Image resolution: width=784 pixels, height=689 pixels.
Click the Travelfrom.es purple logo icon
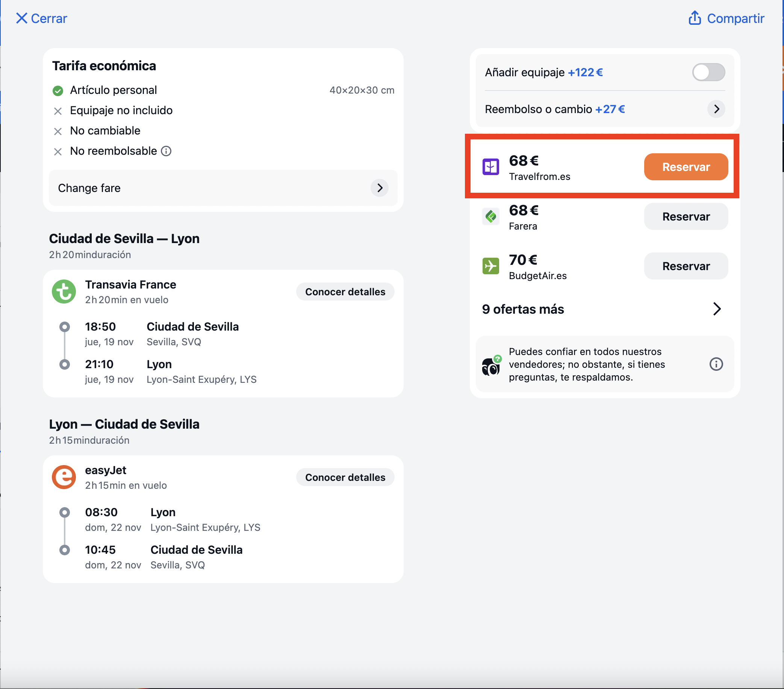[x=490, y=167]
